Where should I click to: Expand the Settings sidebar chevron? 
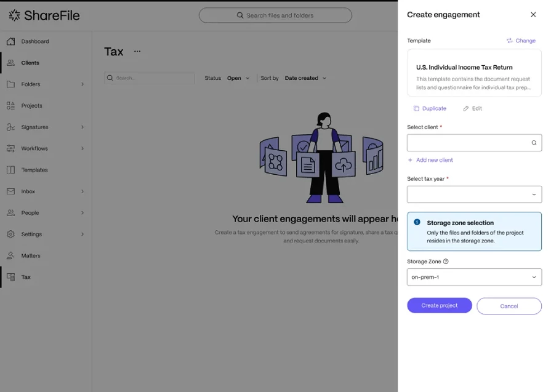pyautogui.click(x=82, y=234)
